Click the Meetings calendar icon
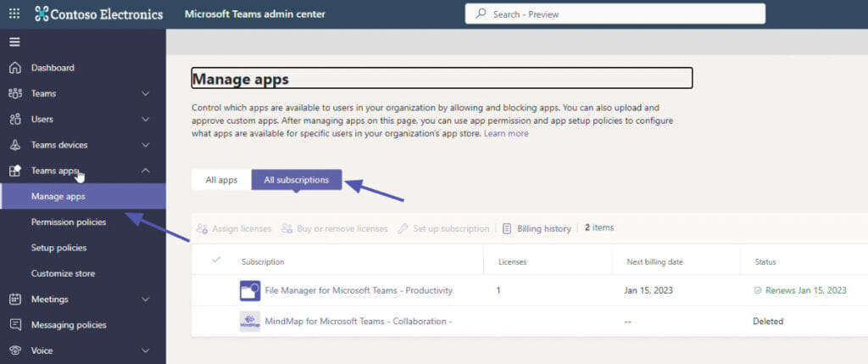The width and height of the screenshot is (868, 364). click(x=15, y=300)
